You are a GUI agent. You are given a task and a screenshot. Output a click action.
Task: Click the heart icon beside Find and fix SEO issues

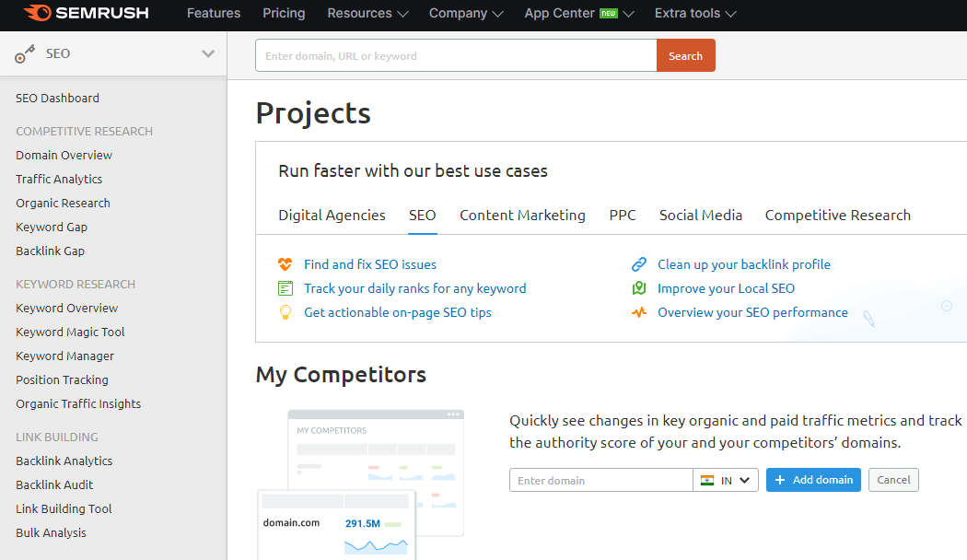pos(285,264)
